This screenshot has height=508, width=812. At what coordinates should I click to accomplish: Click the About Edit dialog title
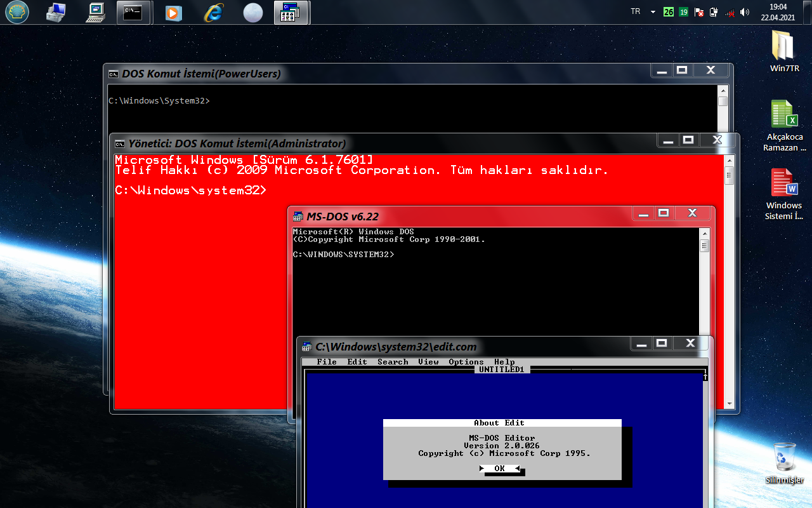point(499,423)
